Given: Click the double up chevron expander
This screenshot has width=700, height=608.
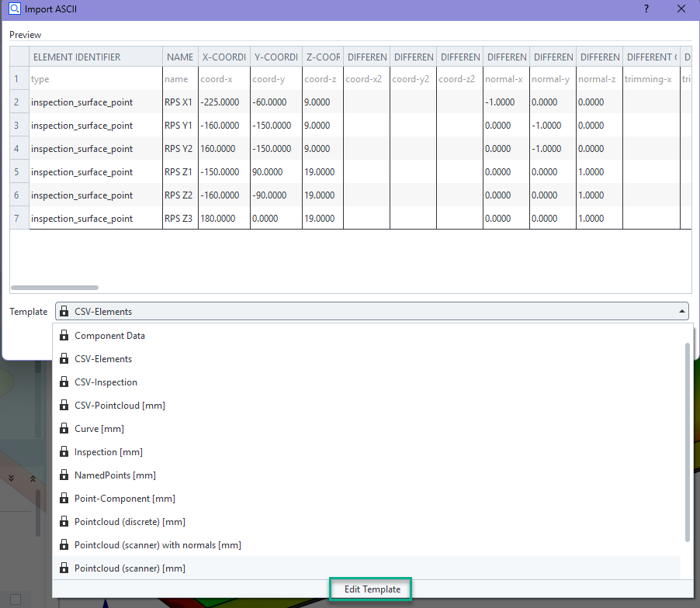Looking at the screenshot, I should [32, 478].
